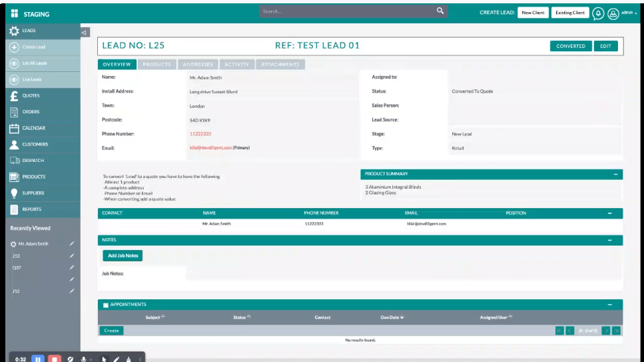Collapse the Appointments panel
The image size is (644, 362).
point(610,305)
